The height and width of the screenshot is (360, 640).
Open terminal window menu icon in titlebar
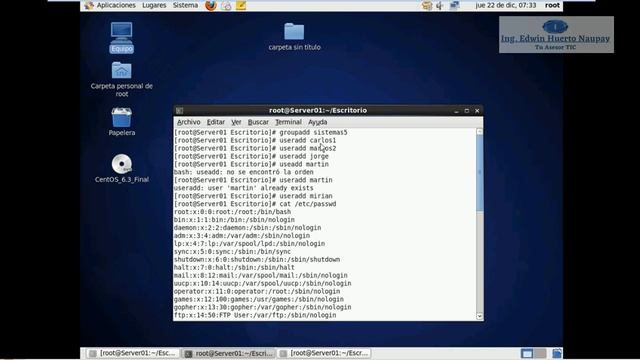point(180,111)
